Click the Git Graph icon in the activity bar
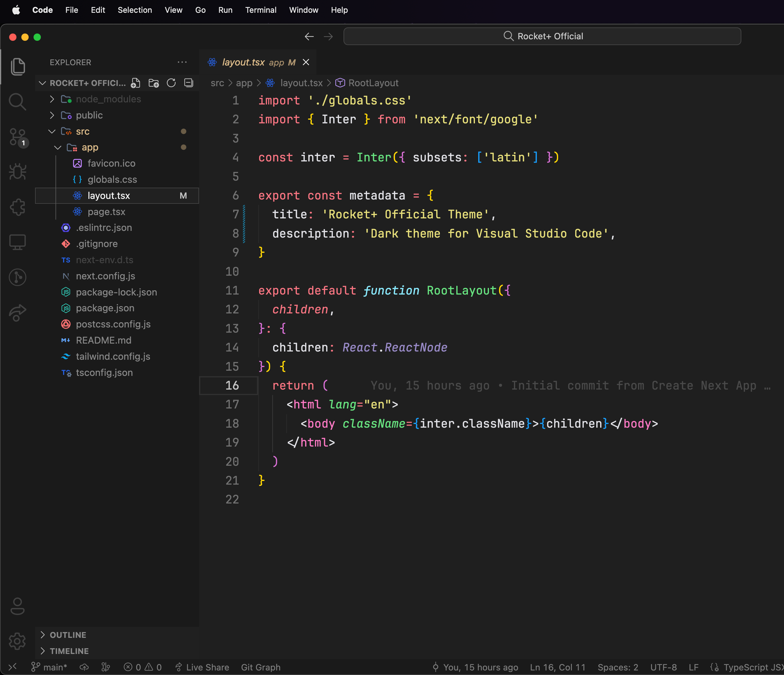Screen dimensions: 784x675 (17, 277)
